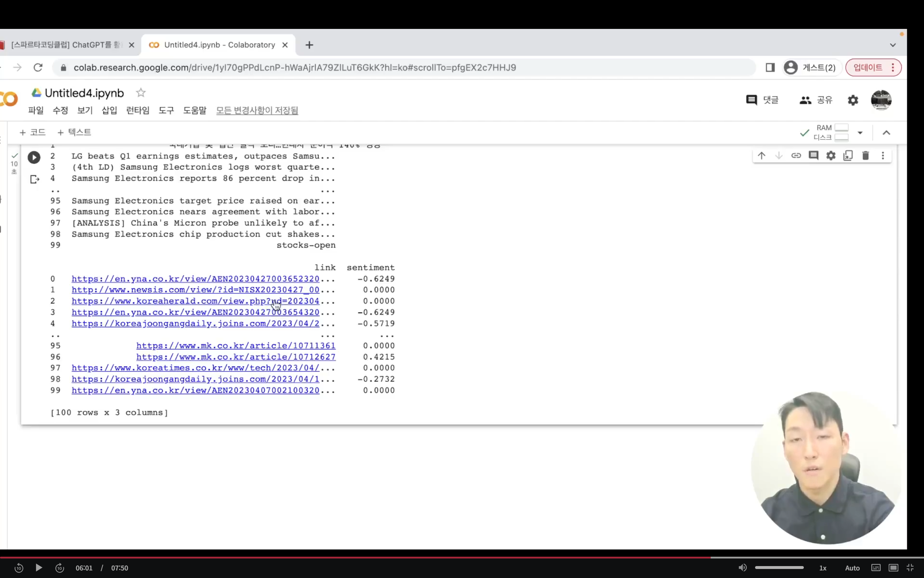Screen dimensions: 924x578
Task: Open Colab settings gear in header
Action: tap(853, 100)
